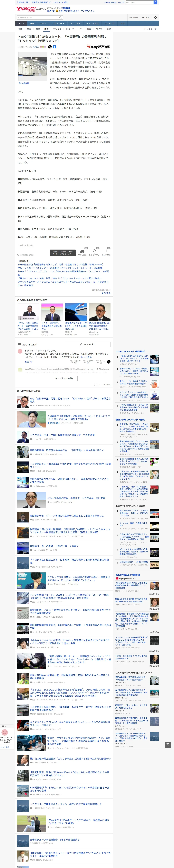Click もっと見る in floating comment widget

[x=5, y=747]
